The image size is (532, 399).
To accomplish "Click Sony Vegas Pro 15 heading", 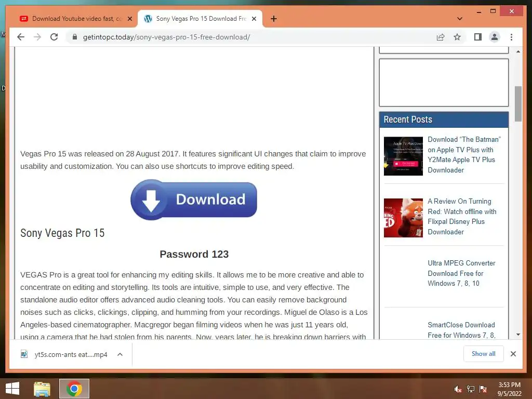I will [62, 233].
